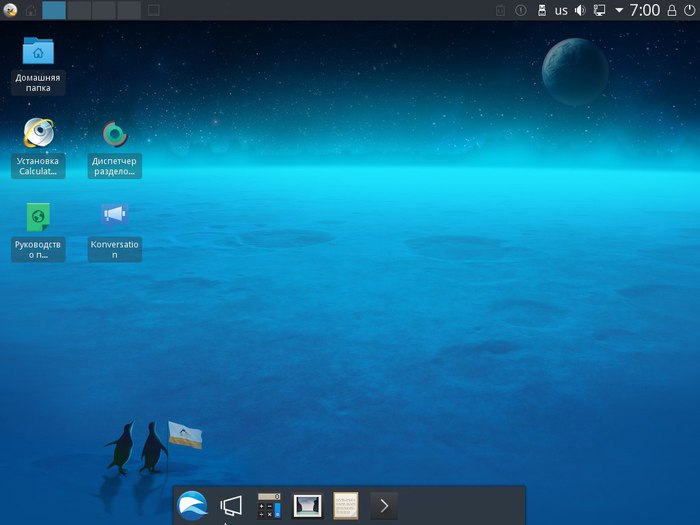
Task: Launch the Установка Calculate installer icon
Action: 38,134
